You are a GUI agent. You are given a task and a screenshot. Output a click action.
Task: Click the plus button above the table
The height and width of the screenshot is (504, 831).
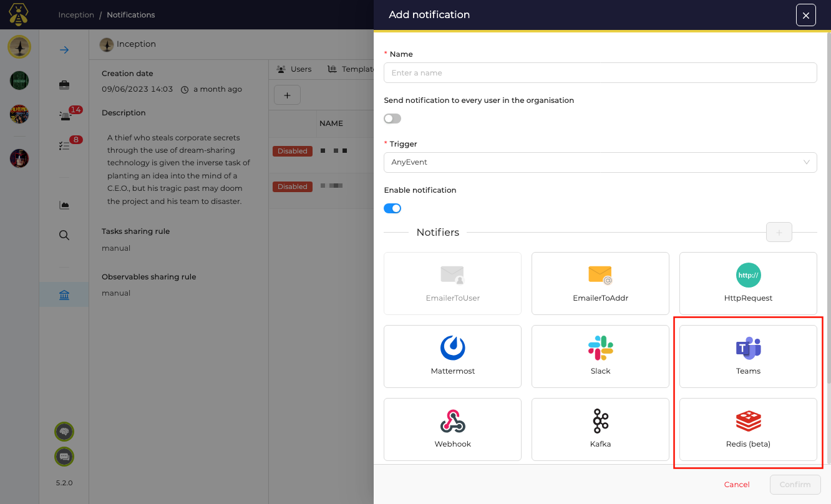pyautogui.click(x=287, y=95)
